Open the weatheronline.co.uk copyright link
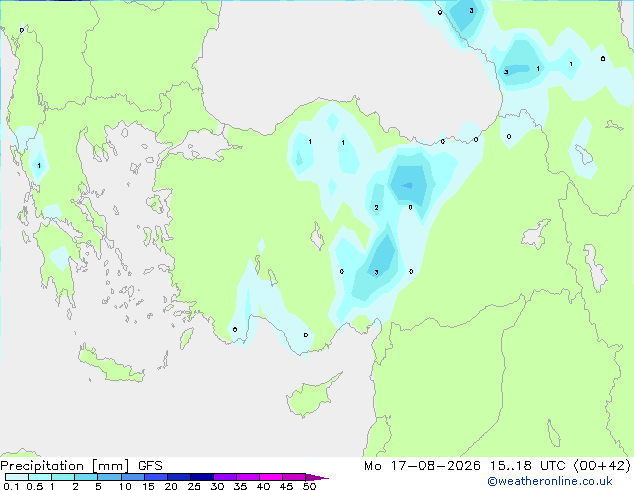This screenshot has width=634, height=490. pyautogui.click(x=550, y=481)
